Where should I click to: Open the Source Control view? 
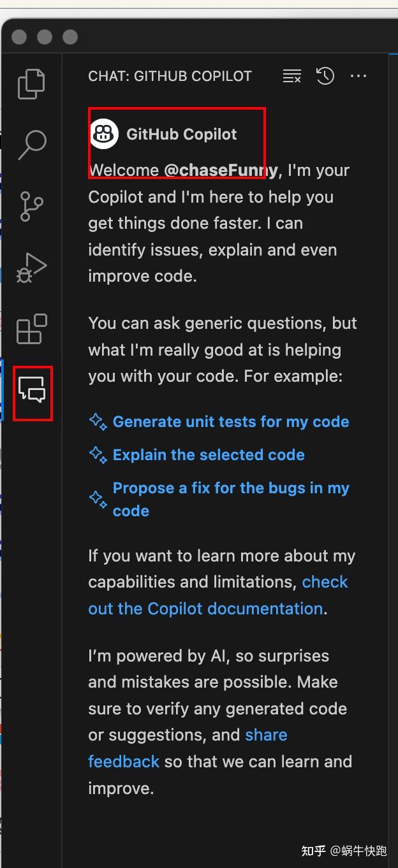pos(31,206)
